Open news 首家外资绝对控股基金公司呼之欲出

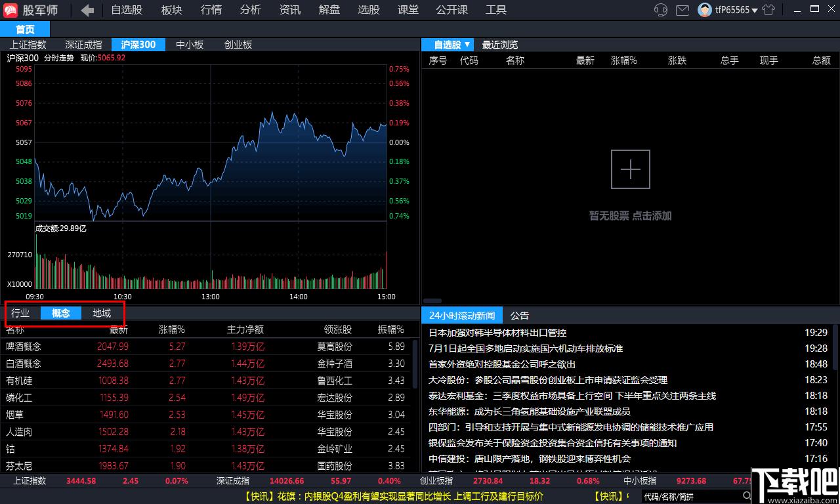[x=501, y=364]
